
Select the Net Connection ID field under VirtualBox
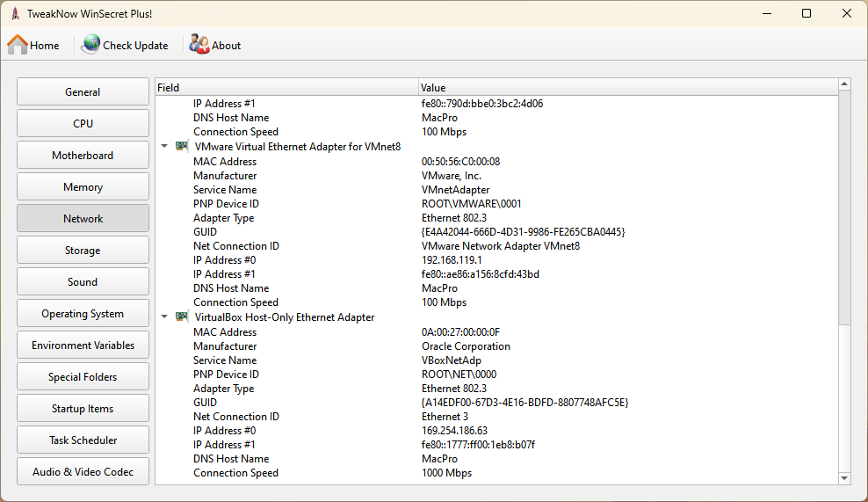(235, 416)
